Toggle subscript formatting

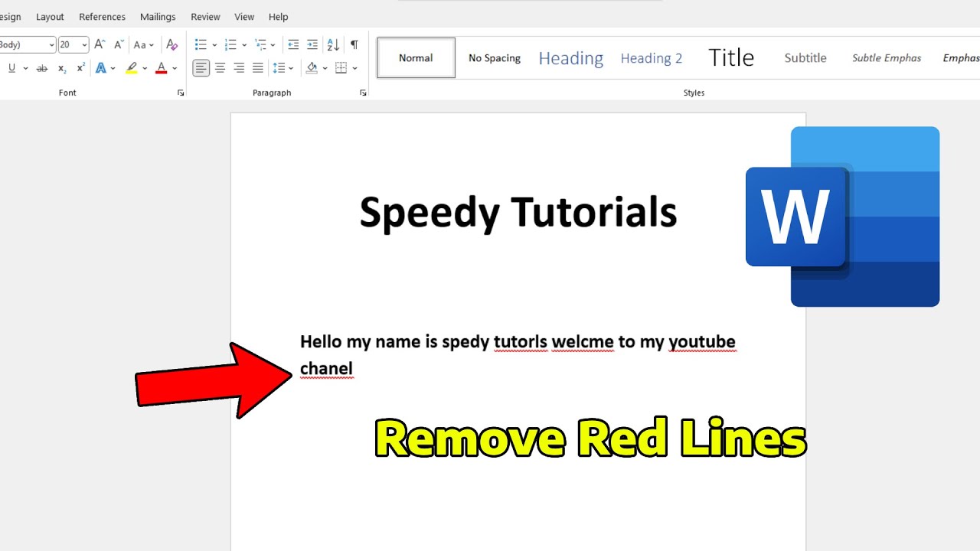(x=62, y=68)
